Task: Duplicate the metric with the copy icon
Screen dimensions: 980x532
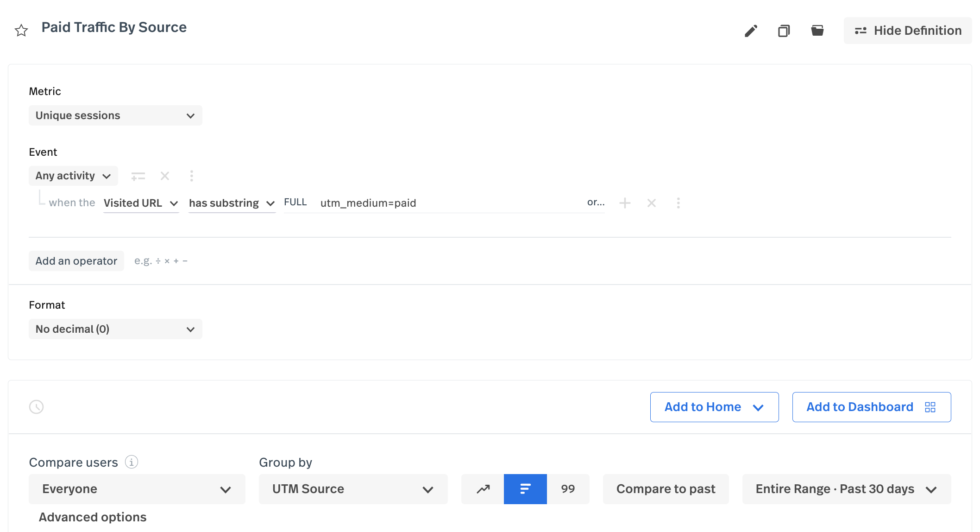Action: click(x=784, y=30)
